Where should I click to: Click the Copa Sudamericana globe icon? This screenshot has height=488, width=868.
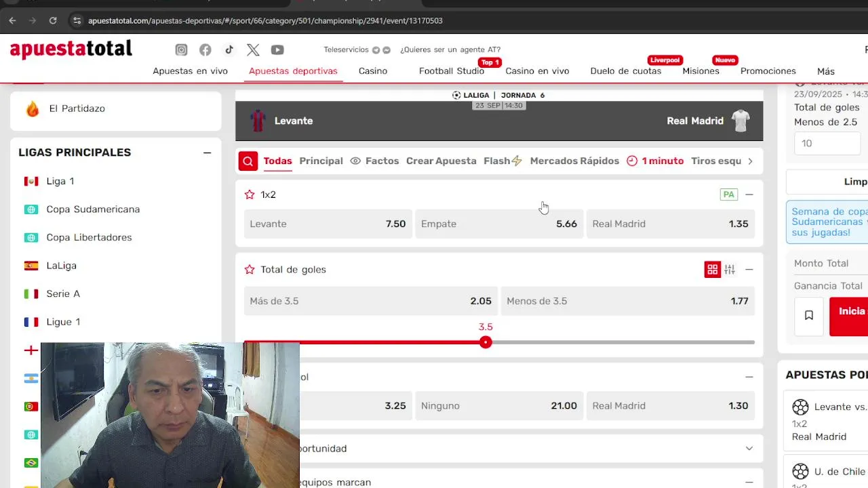(31, 209)
